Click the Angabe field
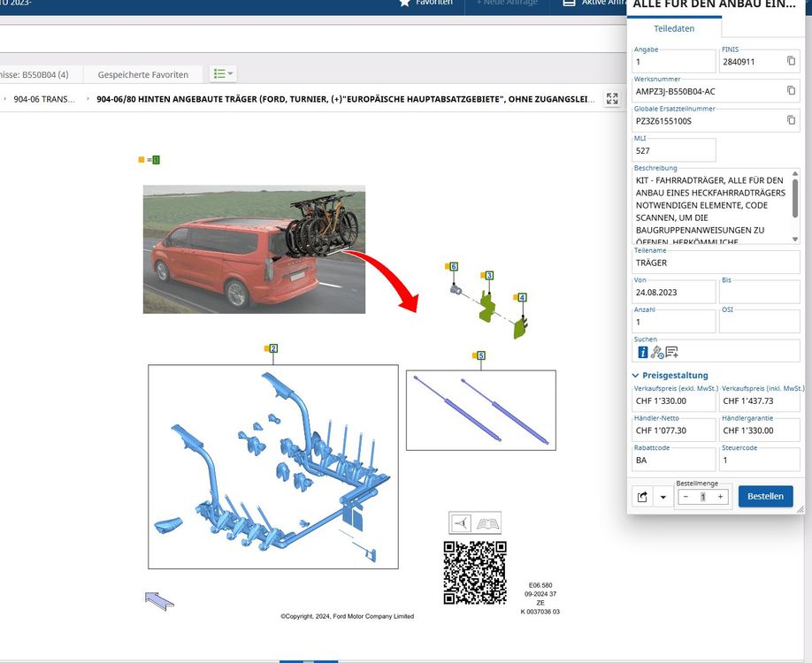812x663 pixels. (x=674, y=62)
